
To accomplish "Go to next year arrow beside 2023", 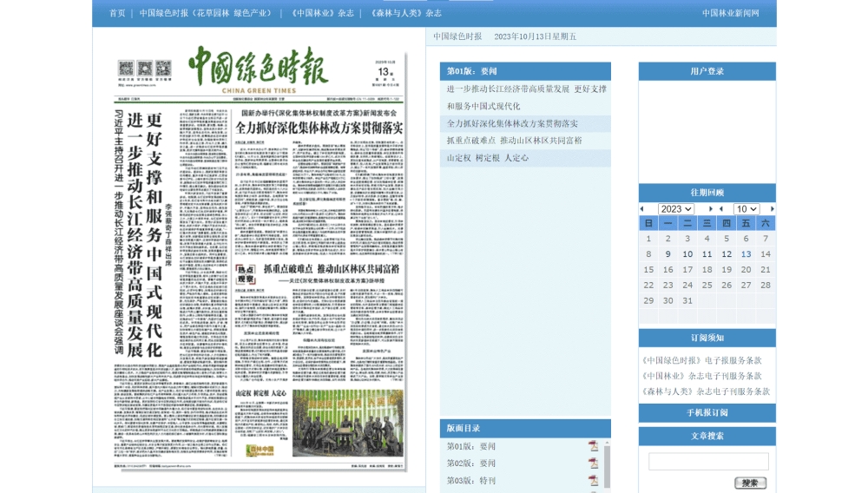I will pos(710,208).
